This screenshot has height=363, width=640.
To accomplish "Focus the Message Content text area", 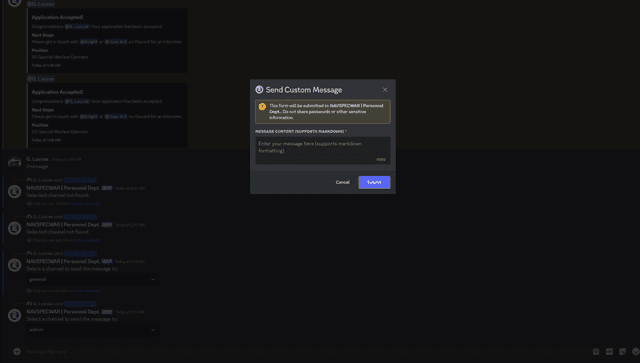I will [322, 150].
